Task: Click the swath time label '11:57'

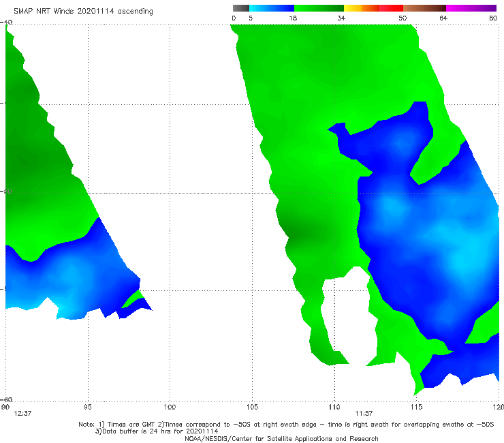Action: coord(364,414)
